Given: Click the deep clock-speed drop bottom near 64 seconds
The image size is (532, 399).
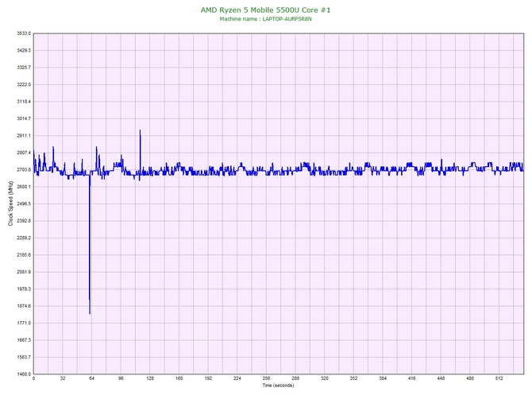Looking at the screenshot, I should (x=90, y=313).
